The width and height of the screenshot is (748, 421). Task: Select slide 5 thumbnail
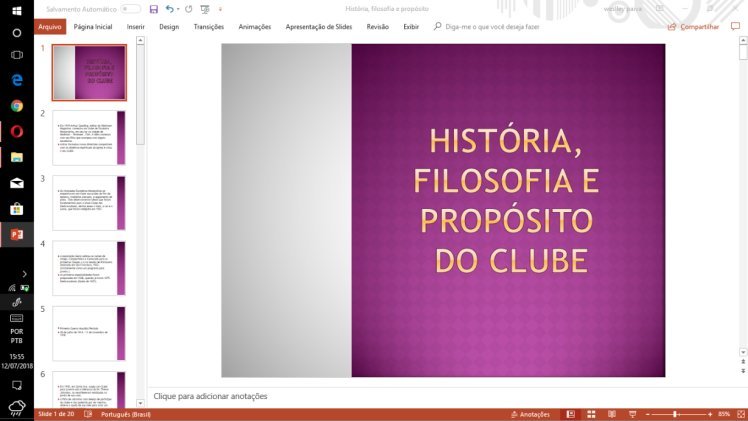point(89,334)
